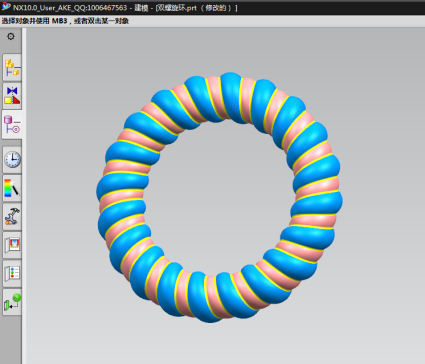The image size is (425, 364).
Task: Open the Constraint Navigator tab
Action: coord(12,96)
